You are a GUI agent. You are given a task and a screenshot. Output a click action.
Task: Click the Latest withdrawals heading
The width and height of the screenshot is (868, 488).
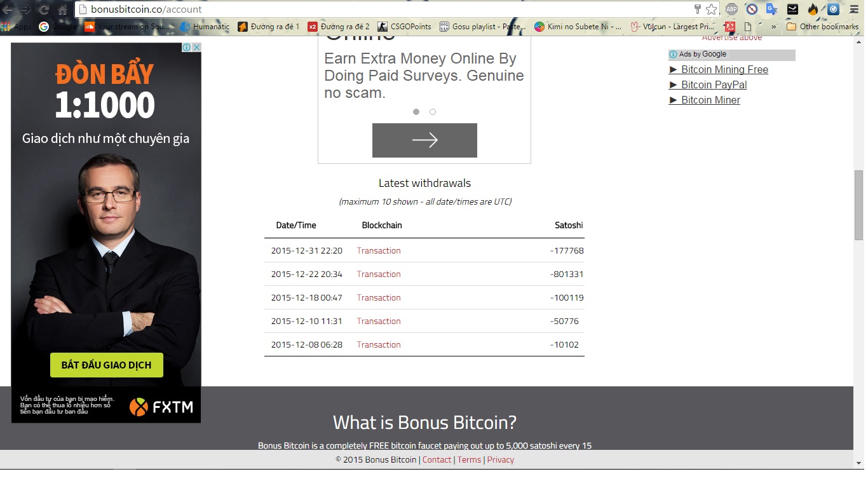424,183
